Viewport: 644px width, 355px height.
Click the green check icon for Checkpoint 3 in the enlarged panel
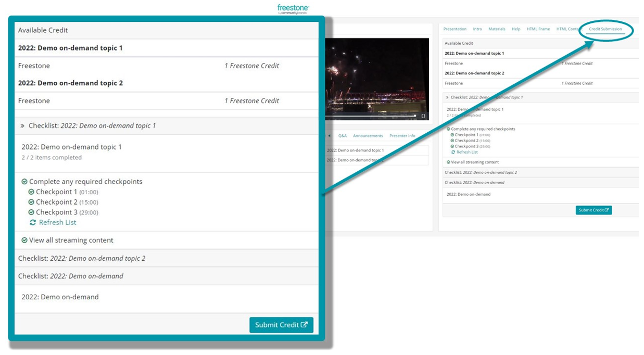pos(31,212)
